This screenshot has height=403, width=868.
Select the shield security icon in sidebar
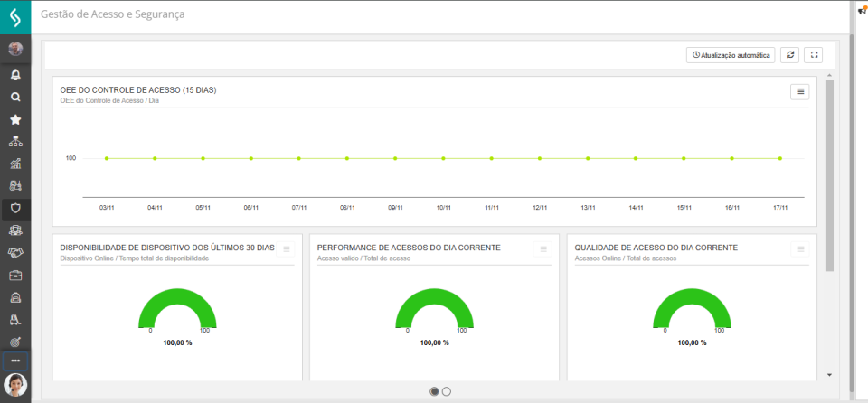tap(15, 208)
